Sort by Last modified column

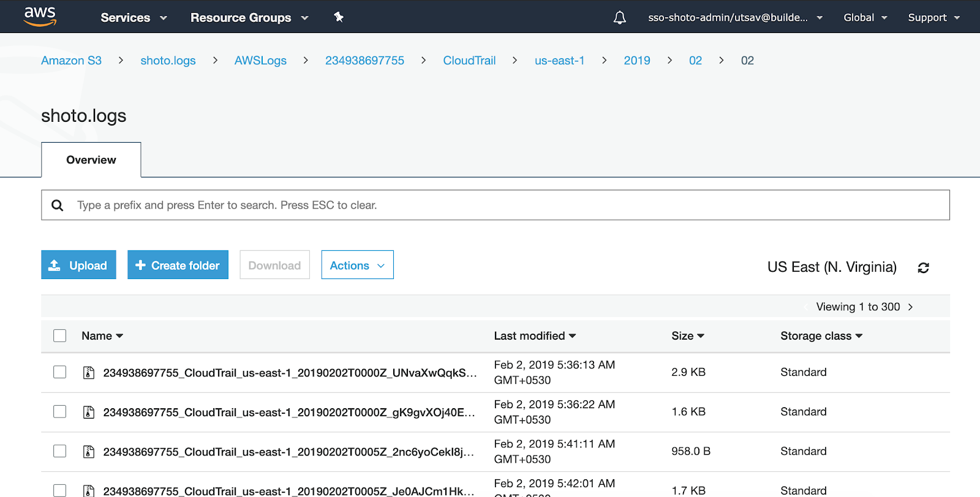click(x=535, y=336)
